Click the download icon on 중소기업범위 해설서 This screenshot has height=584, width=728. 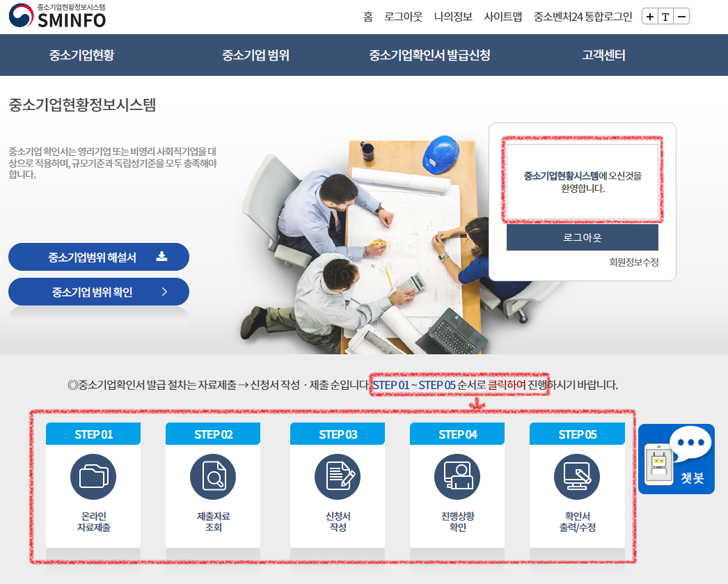point(161,256)
